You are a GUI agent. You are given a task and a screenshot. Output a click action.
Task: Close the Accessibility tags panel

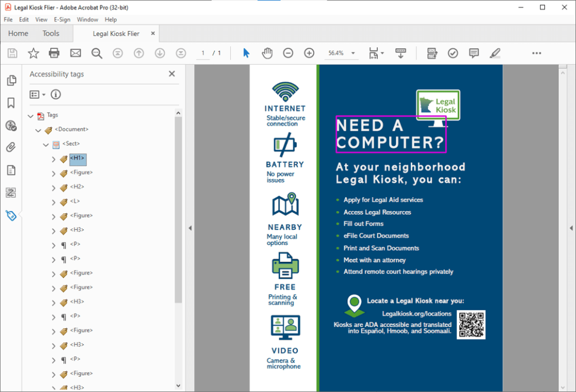click(172, 74)
